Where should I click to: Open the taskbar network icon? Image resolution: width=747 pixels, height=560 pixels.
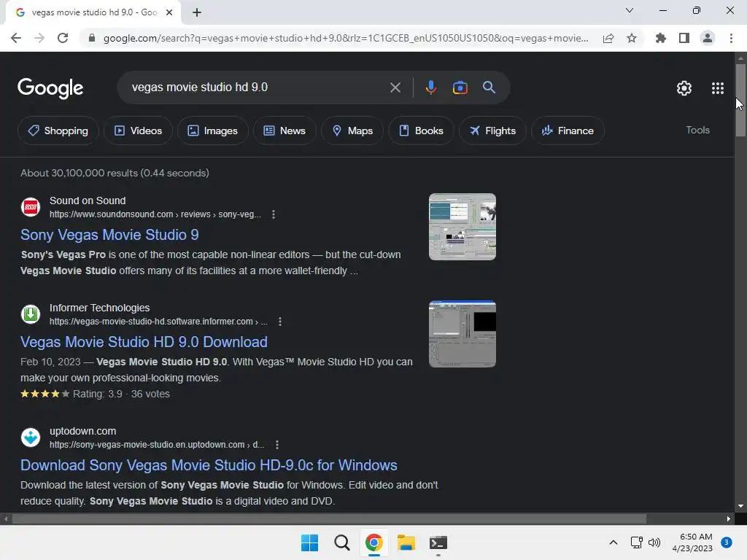coord(636,542)
